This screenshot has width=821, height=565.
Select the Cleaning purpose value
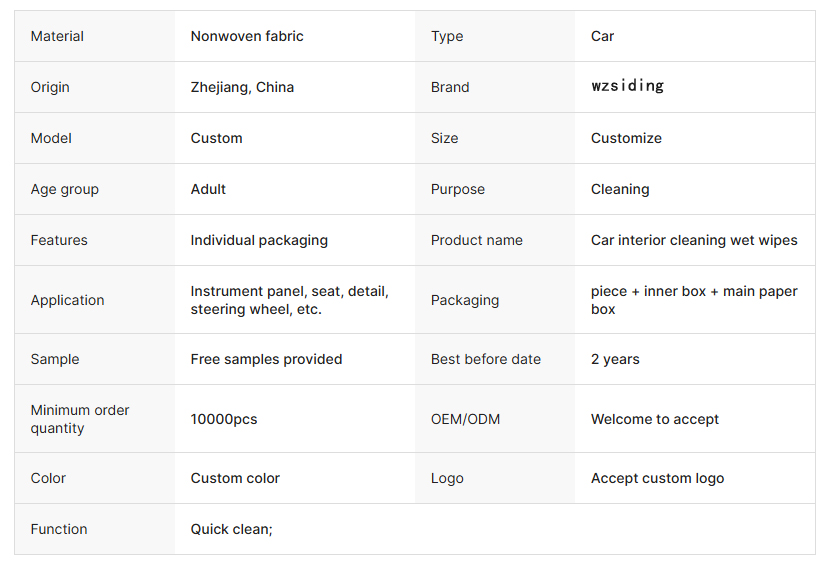pos(620,189)
